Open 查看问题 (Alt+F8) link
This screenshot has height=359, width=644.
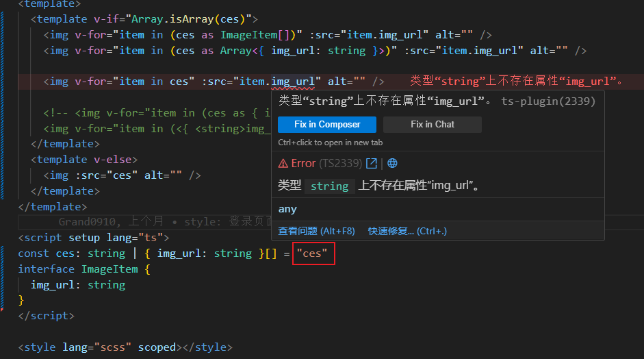pos(316,231)
